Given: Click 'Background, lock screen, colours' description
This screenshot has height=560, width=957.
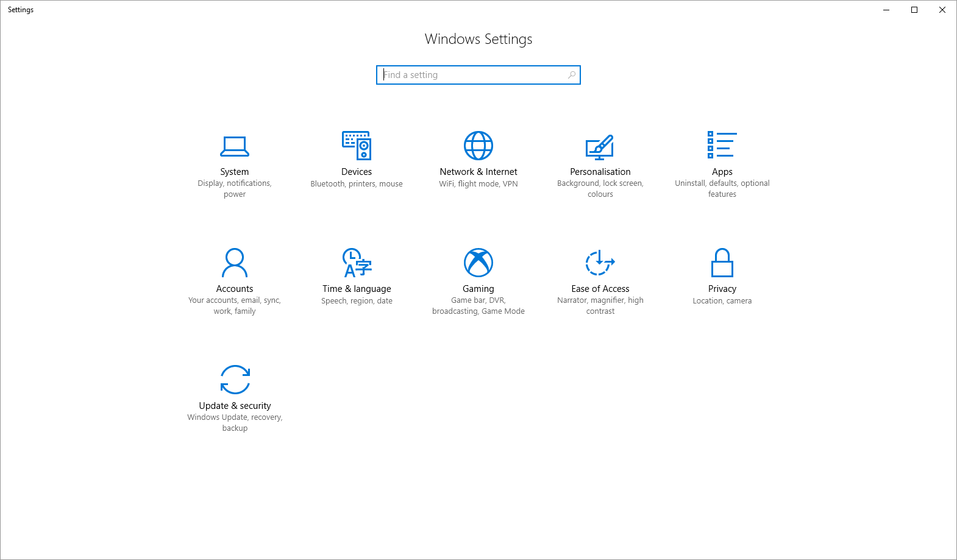Looking at the screenshot, I should click(600, 188).
